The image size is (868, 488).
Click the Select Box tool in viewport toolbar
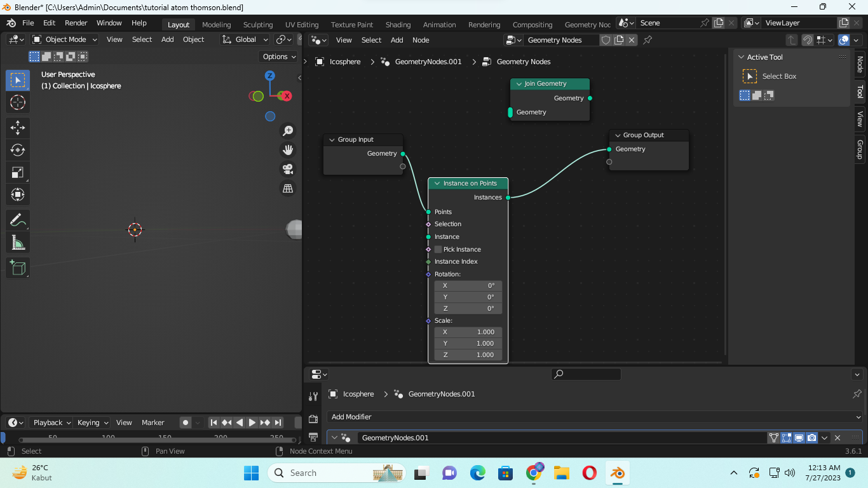(x=18, y=80)
